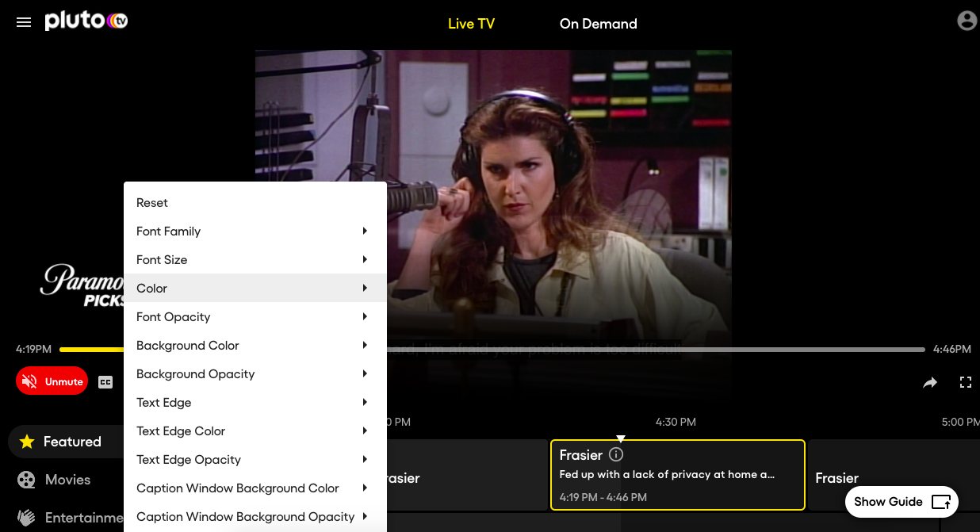The height and width of the screenshot is (532, 980).
Task: Select the Live TV tab
Action: click(x=472, y=23)
